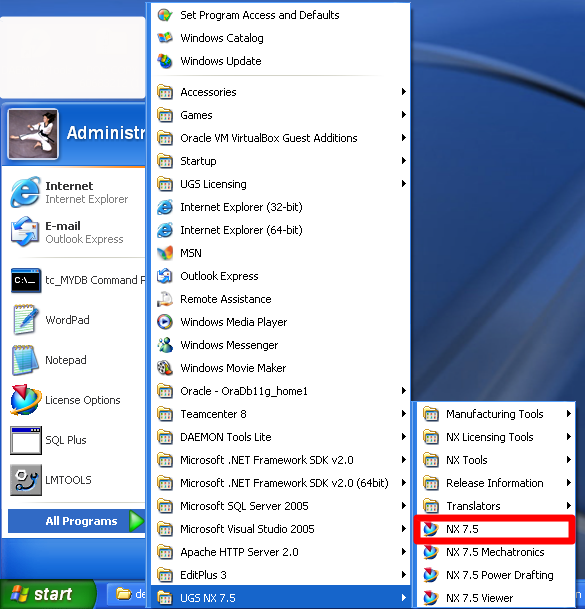585x609 pixels.
Task: Open the NX Licensing Tools folder
Action: tap(496, 437)
